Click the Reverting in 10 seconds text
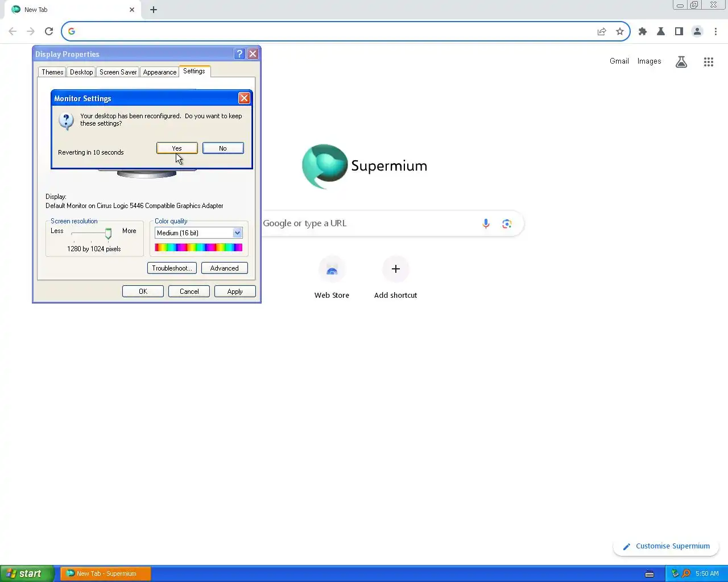The width and height of the screenshot is (728, 582). coord(91,152)
